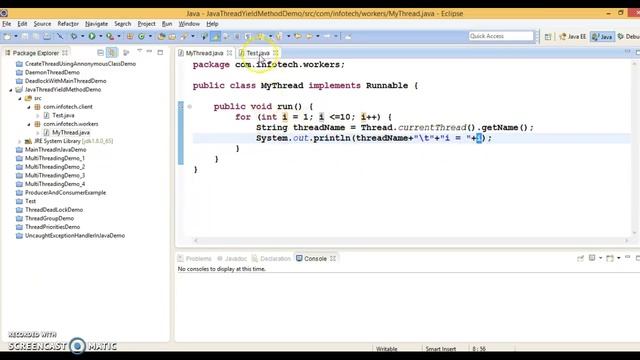This screenshot has height=360, width=640.
Task: Open the Window menu
Action: [189, 24]
